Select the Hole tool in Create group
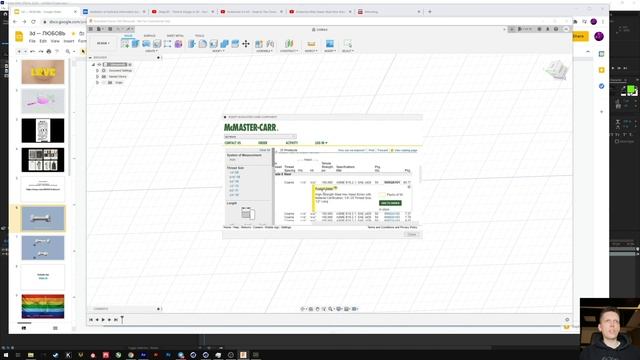 pos(157,44)
